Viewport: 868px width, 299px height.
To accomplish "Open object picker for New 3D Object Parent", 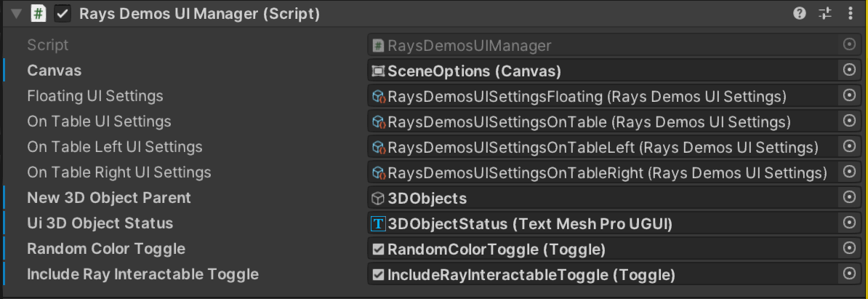I will 849,197.
